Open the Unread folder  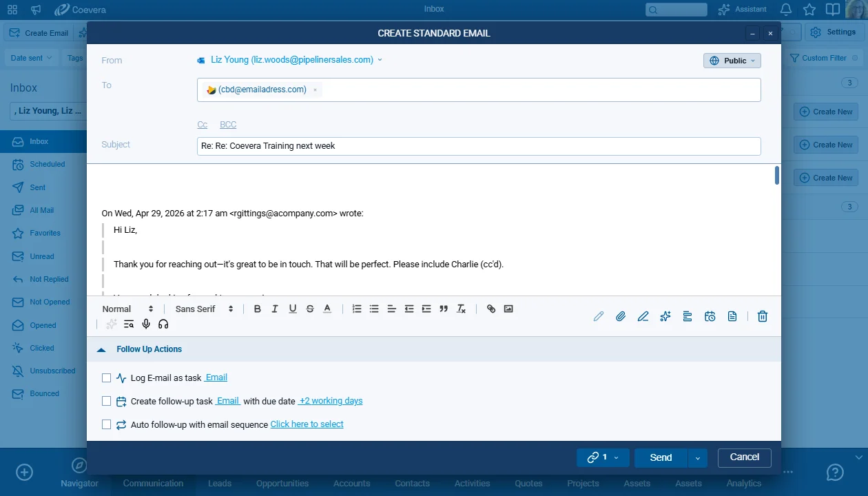(43, 256)
